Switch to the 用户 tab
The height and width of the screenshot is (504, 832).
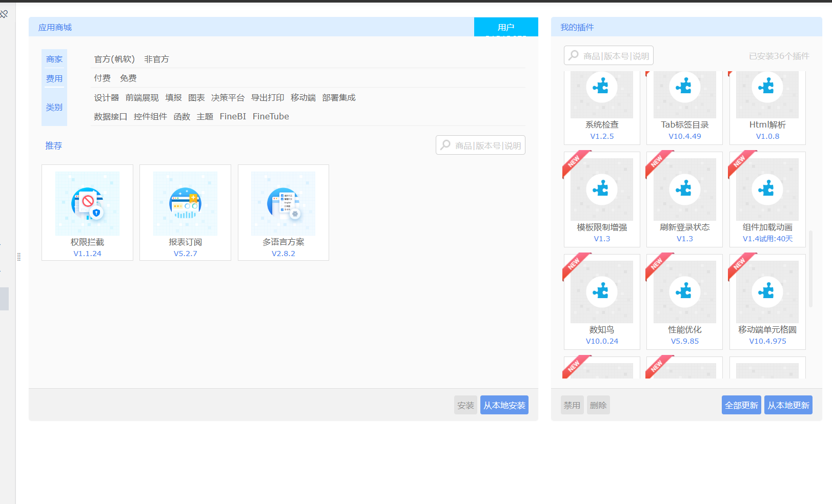click(506, 27)
